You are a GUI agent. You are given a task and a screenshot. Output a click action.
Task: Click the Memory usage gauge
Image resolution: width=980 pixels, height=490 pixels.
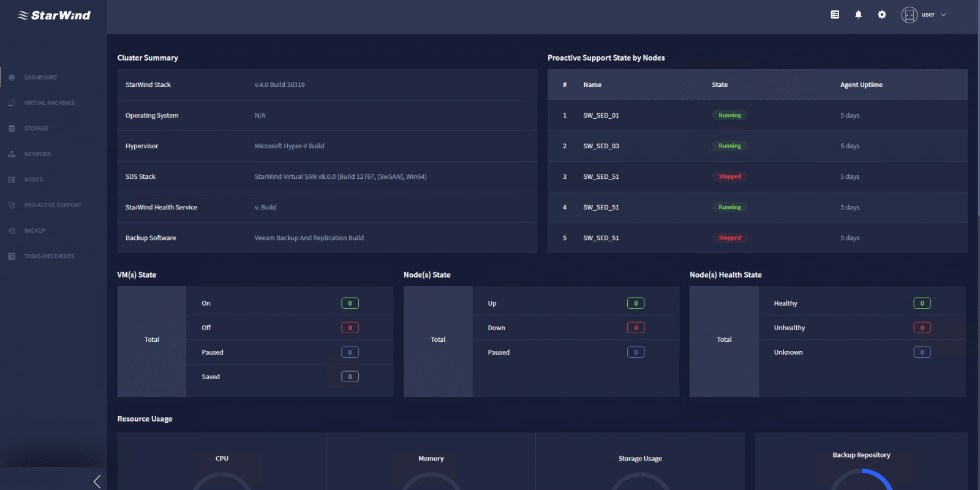[x=431, y=481]
